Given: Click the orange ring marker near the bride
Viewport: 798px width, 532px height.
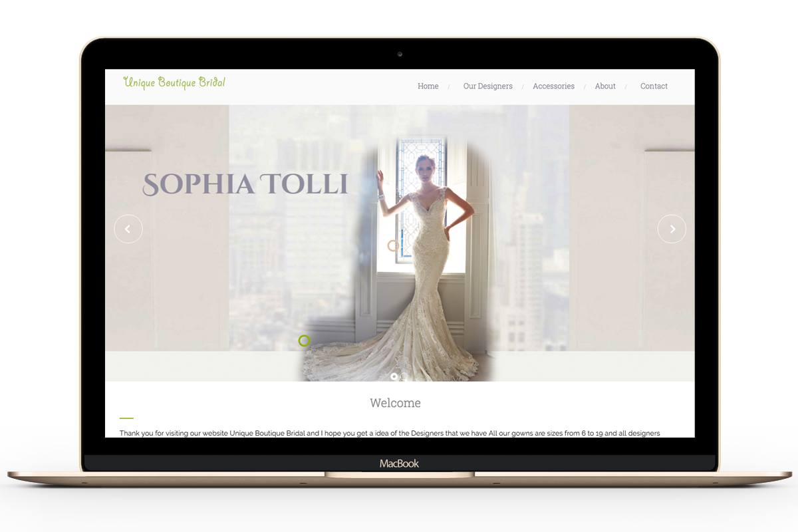Looking at the screenshot, I should pos(393,245).
